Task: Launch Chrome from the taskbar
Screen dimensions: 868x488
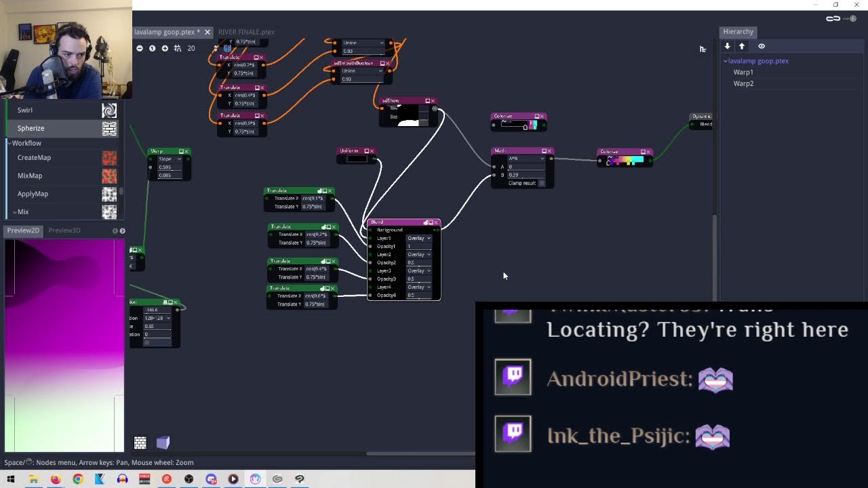Action: click(78, 479)
